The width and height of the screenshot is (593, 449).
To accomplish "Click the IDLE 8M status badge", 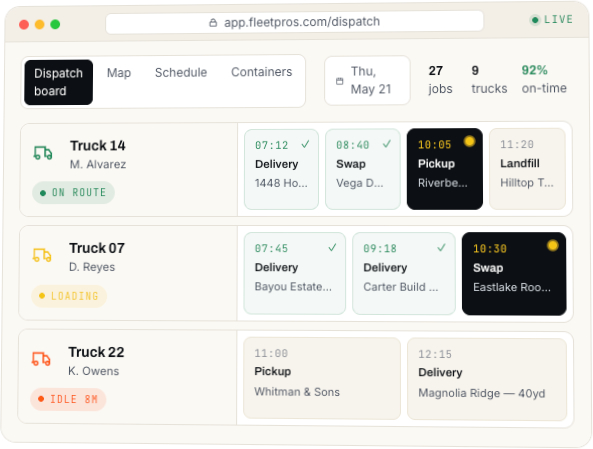I will tap(68, 399).
